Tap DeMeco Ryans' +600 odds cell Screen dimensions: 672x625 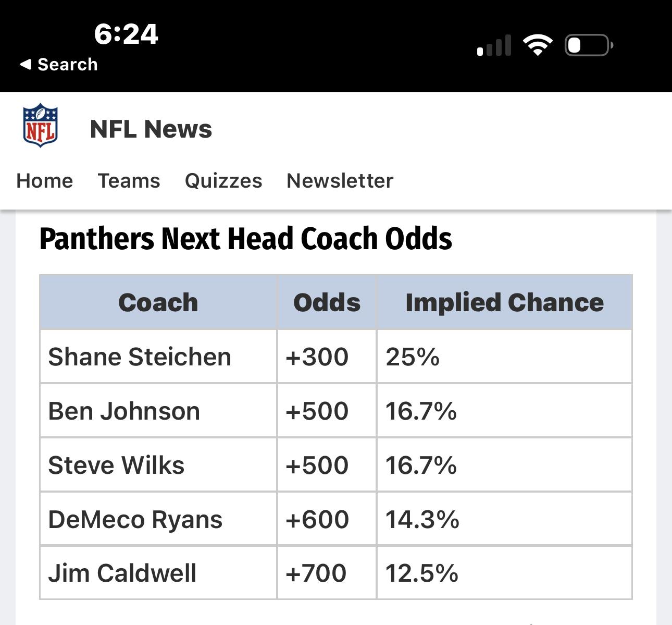point(317,520)
